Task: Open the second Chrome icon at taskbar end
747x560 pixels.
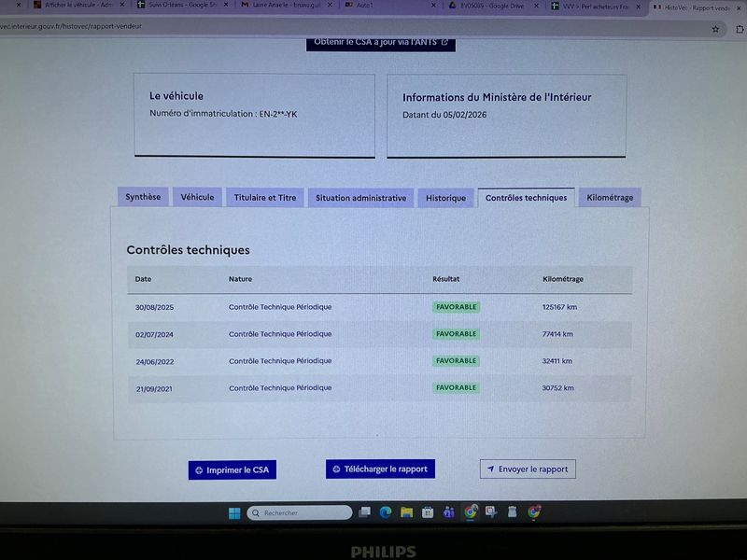Action: point(534,511)
